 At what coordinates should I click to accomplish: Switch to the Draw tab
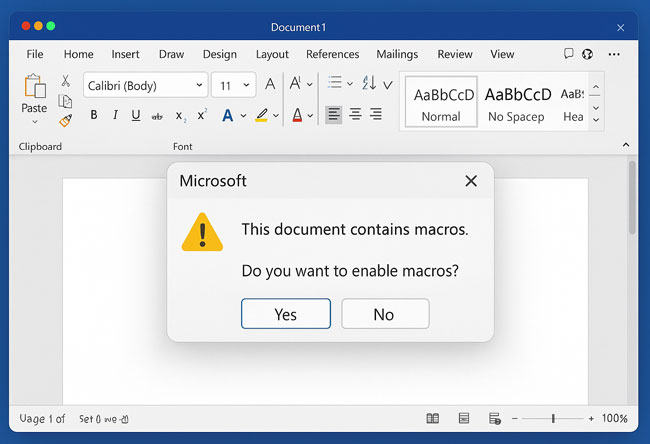[171, 54]
